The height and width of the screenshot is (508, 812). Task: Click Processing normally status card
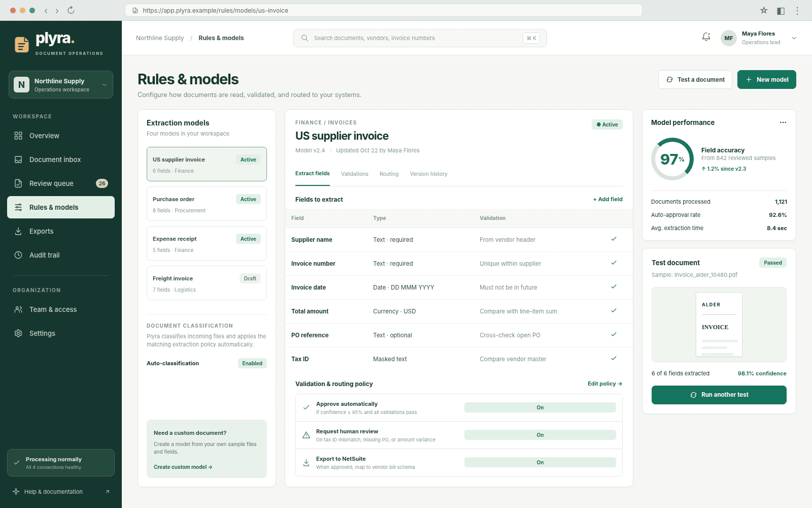[x=61, y=463]
